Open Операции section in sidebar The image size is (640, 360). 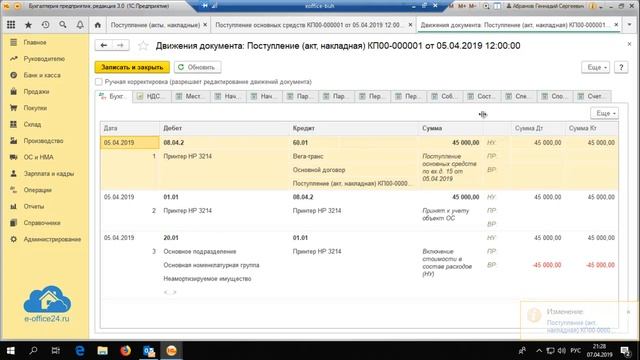(x=37, y=190)
